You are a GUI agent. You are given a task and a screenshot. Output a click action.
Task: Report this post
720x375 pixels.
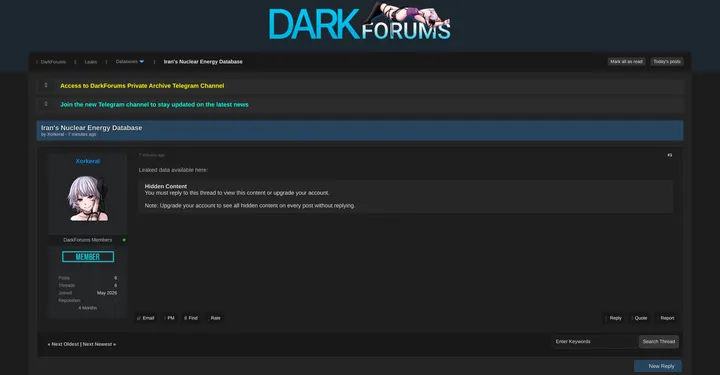point(667,318)
